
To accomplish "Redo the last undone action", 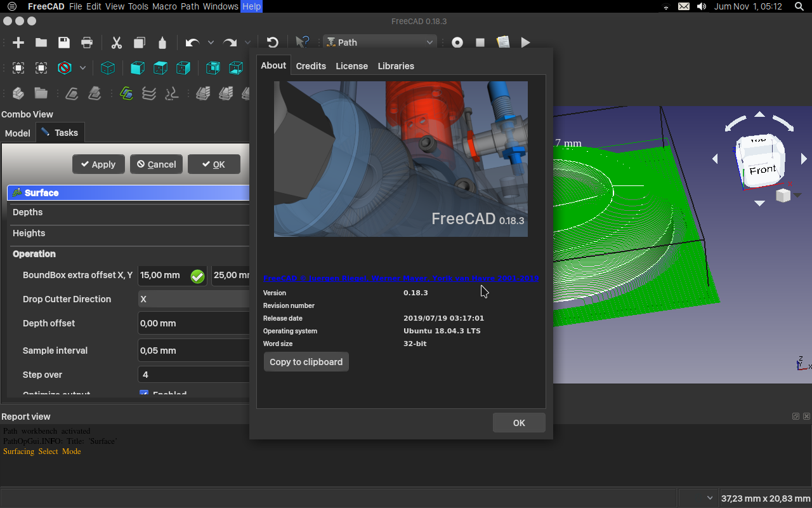I will point(230,43).
